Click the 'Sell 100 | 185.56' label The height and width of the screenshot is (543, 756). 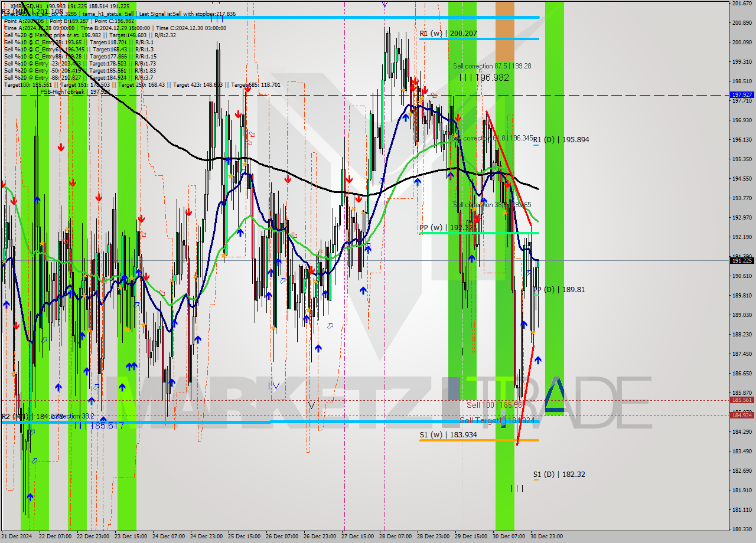tap(494, 405)
